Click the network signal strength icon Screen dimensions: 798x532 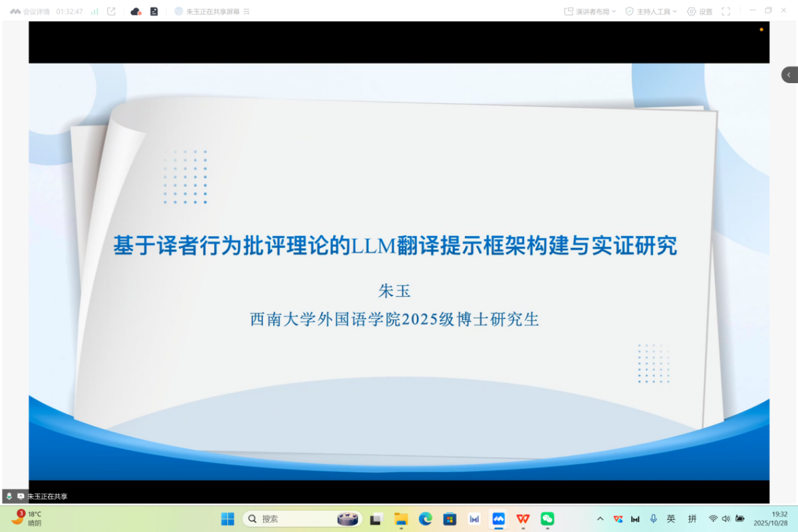pyautogui.click(x=94, y=11)
